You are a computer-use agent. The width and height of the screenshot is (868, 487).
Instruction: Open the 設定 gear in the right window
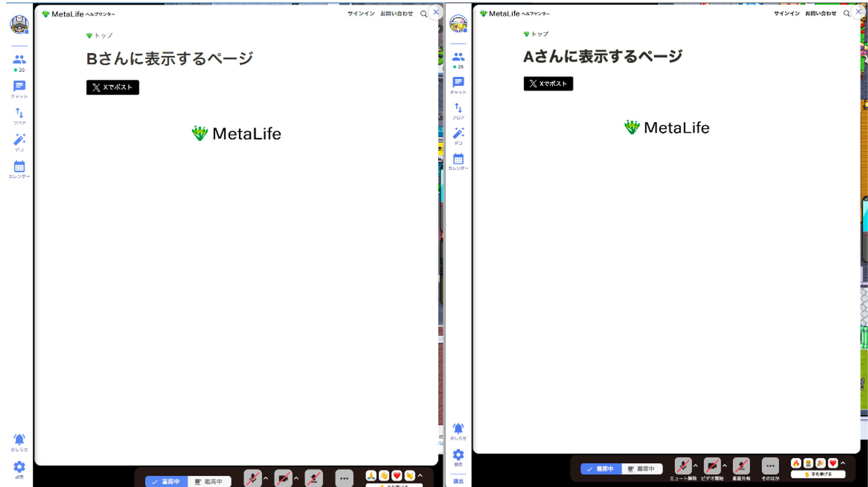tap(458, 457)
